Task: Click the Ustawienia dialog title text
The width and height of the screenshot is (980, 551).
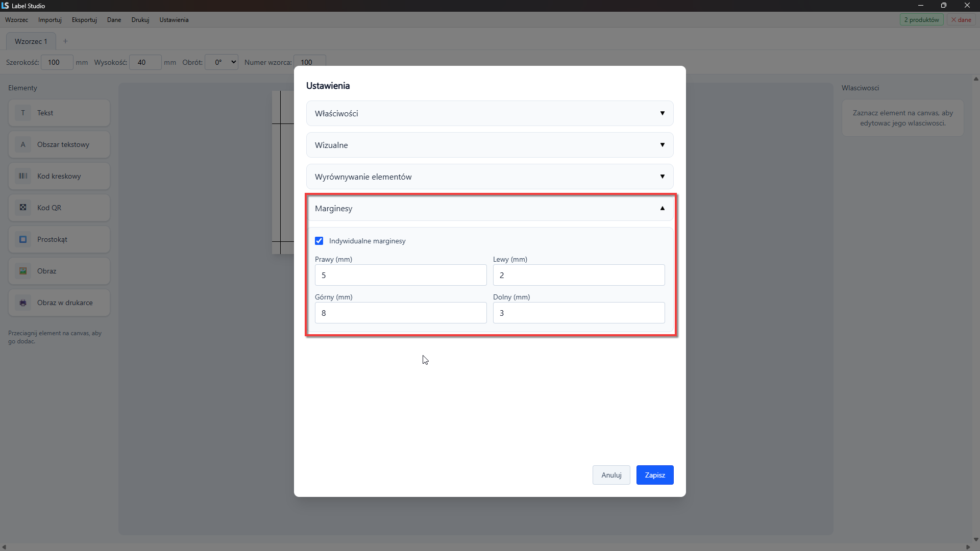Action: coord(328,86)
